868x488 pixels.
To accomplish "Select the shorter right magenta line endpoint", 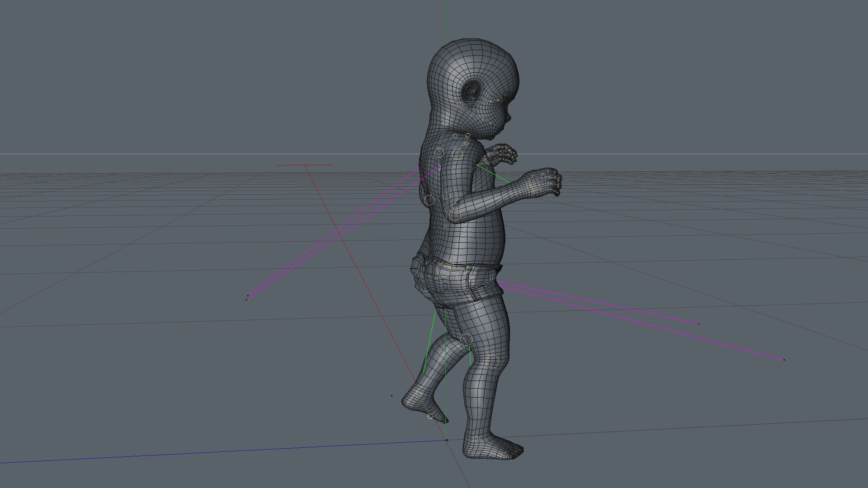I will [698, 324].
